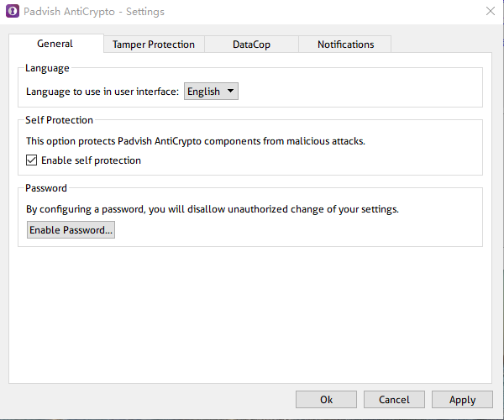This screenshot has width=504, height=420.
Task: Click the Cancel button
Action: (394, 400)
